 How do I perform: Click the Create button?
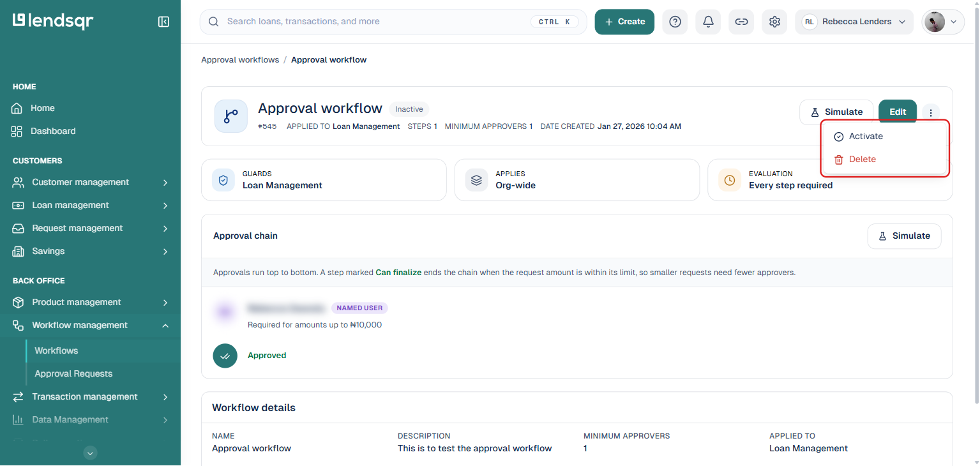click(624, 22)
